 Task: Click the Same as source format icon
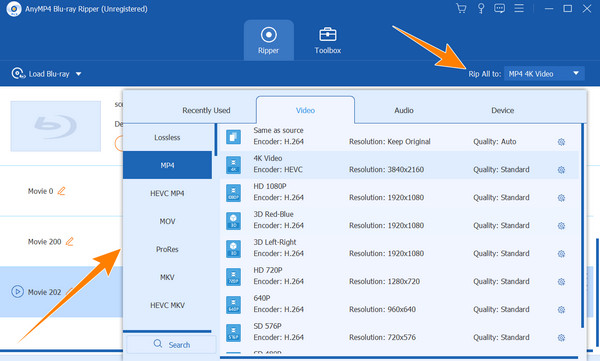pyautogui.click(x=233, y=137)
